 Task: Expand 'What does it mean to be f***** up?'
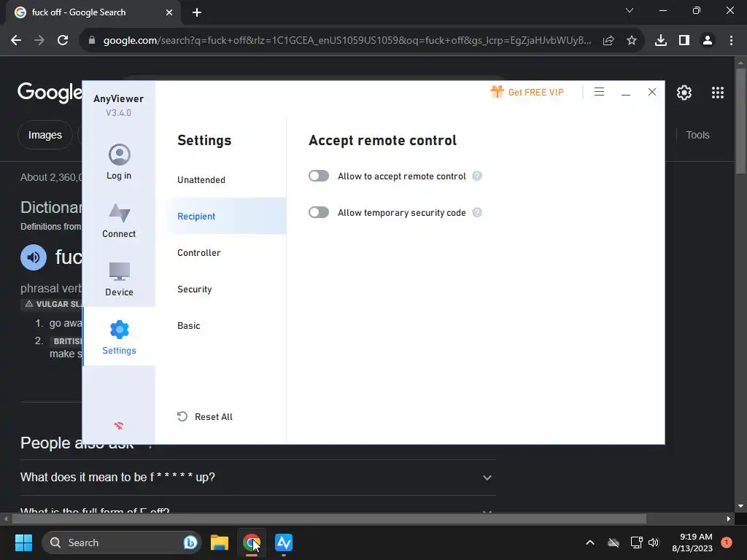(x=258, y=478)
